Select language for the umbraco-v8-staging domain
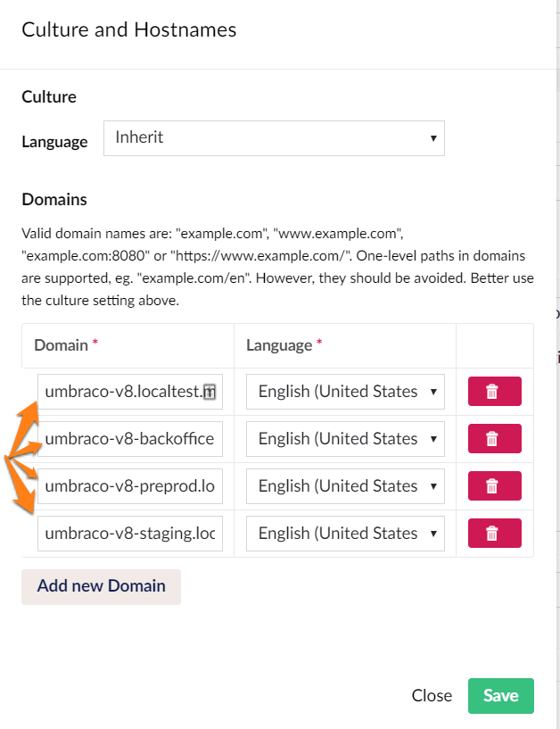The image size is (560, 729). (345, 534)
